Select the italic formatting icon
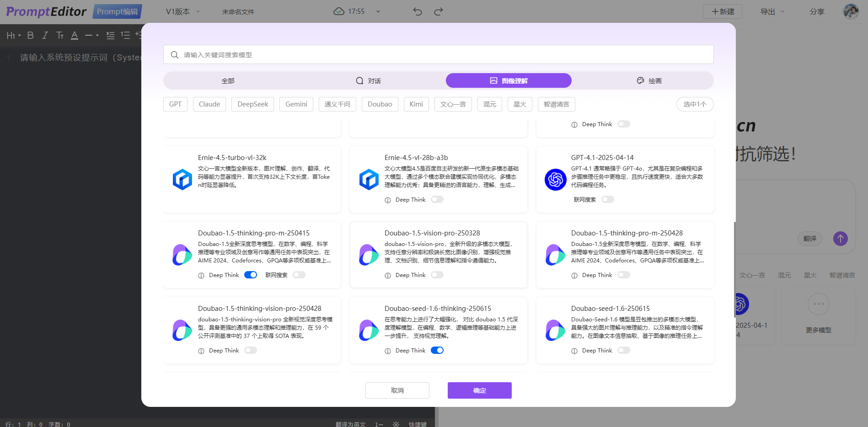The image size is (868, 427). [x=45, y=35]
